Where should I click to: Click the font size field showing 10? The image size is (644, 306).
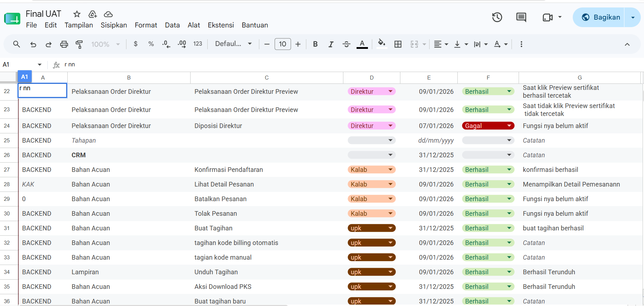pyautogui.click(x=283, y=44)
